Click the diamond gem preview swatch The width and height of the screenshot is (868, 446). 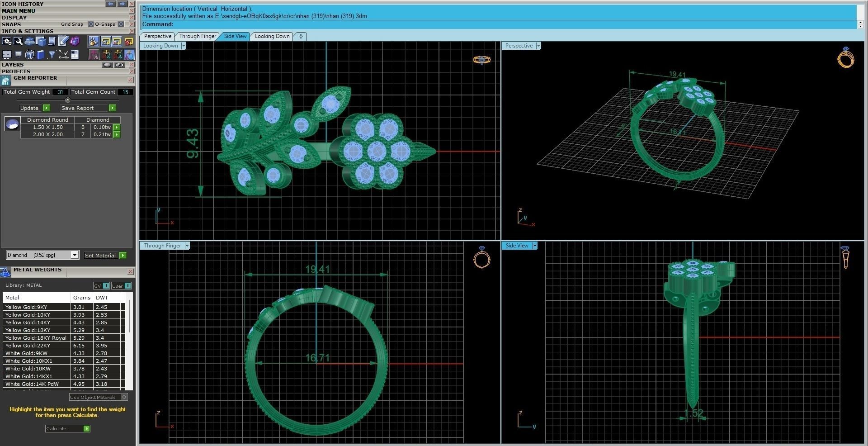tap(12, 124)
